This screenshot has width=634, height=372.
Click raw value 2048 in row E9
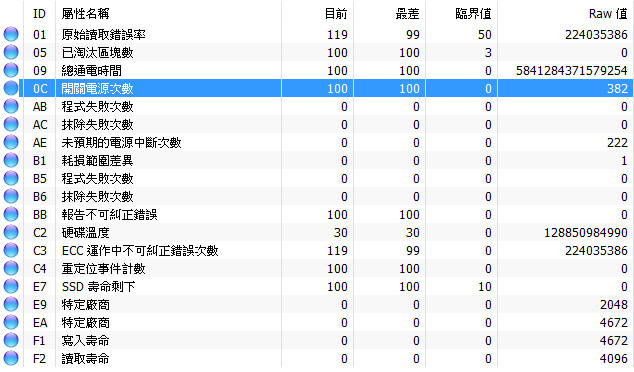(614, 305)
